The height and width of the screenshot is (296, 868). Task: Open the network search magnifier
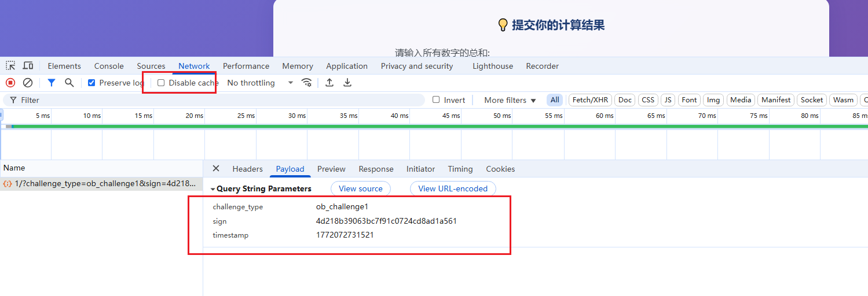pos(69,83)
